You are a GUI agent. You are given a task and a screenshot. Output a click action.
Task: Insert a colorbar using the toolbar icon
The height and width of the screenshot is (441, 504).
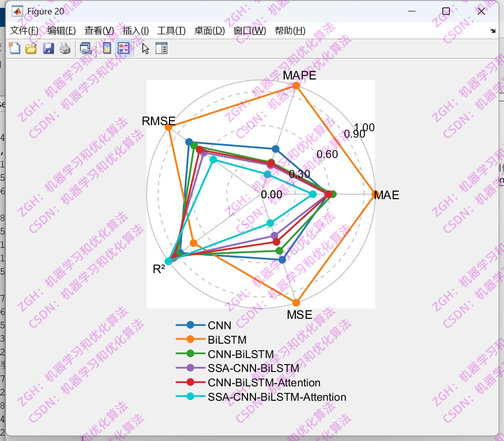[107, 49]
